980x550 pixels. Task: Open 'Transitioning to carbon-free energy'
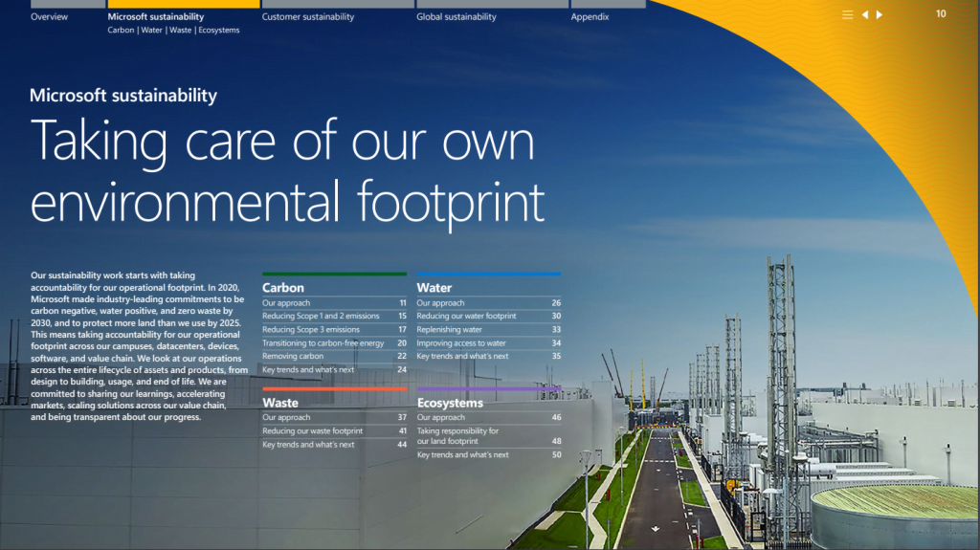[334, 342]
